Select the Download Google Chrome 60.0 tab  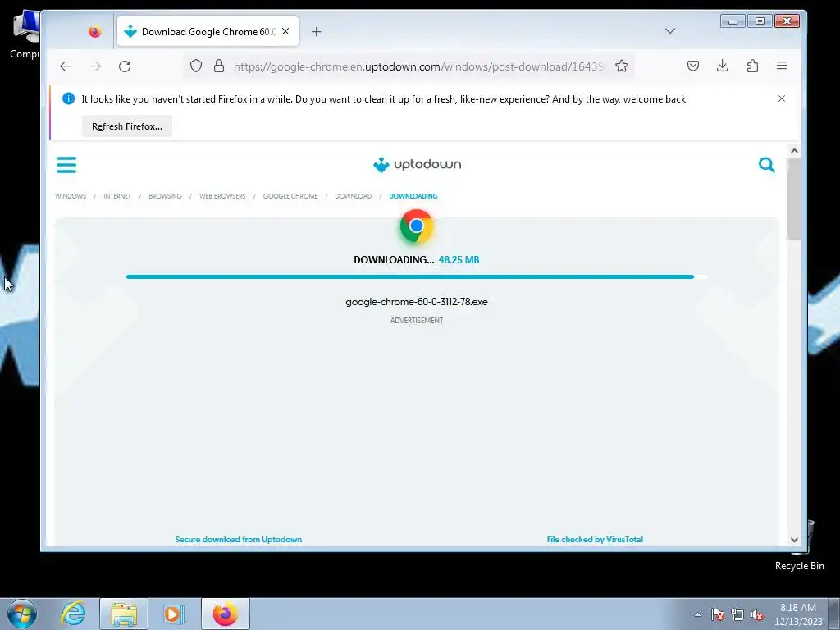(208, 32)
